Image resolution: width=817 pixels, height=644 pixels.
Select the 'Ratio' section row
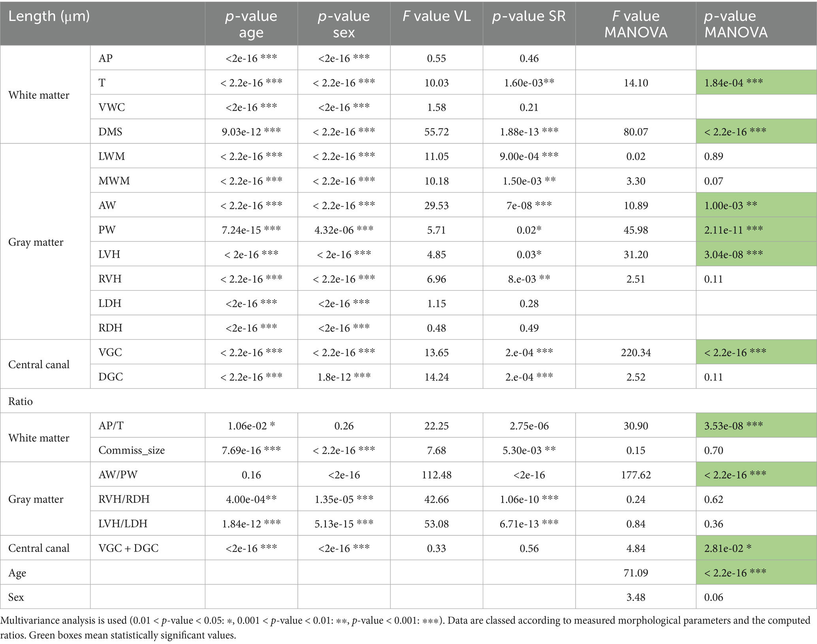click(x=21, y=401)
